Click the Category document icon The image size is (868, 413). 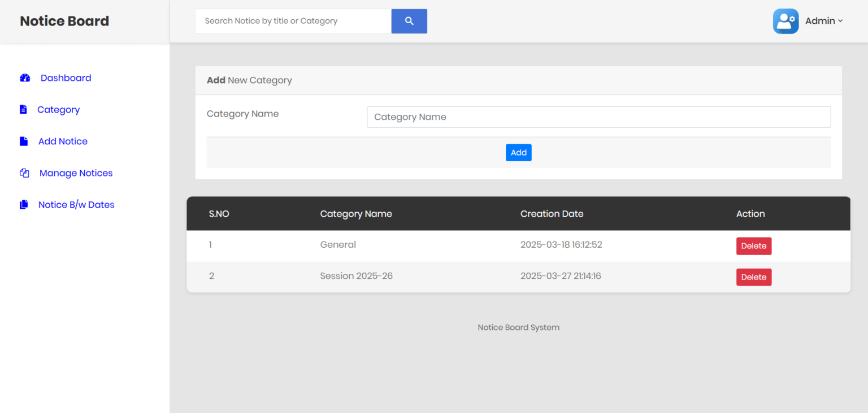23,109
